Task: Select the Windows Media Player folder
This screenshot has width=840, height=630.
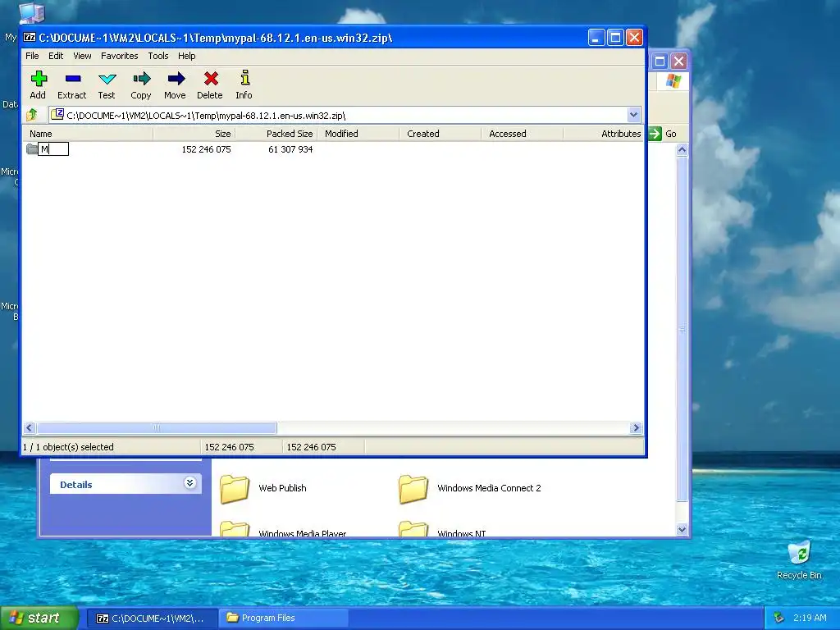Action: point(283,529)
